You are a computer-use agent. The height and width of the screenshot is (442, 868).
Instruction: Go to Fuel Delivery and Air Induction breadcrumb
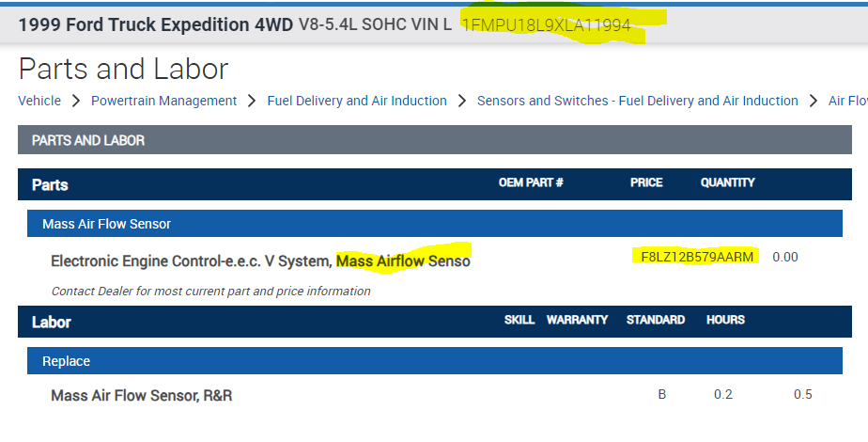pos(357,101)
